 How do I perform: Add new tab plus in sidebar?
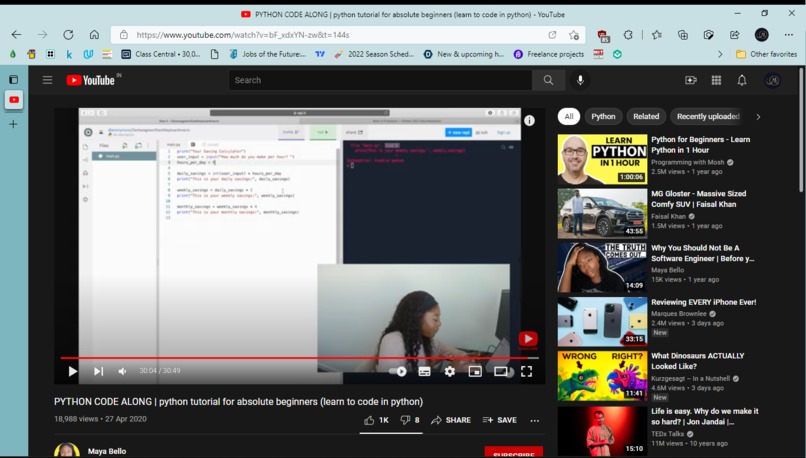click(13, 124)
